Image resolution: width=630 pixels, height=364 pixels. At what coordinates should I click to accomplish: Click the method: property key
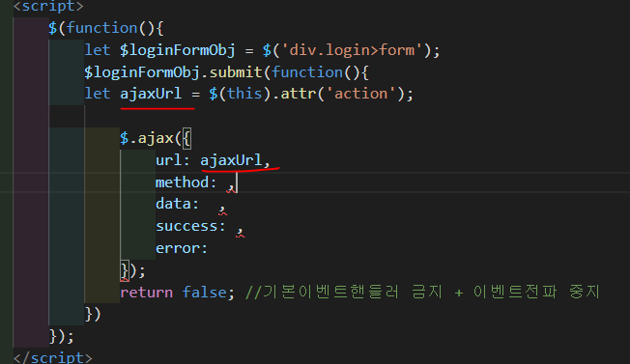pyautogui.click(x=186, y=182)
